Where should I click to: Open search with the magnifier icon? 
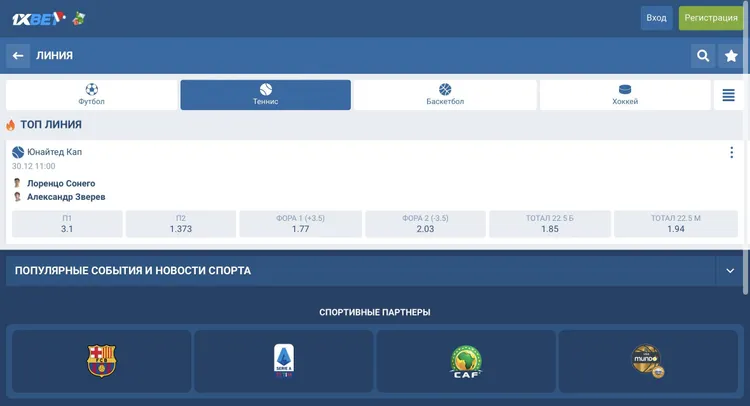tap(703, 56)
